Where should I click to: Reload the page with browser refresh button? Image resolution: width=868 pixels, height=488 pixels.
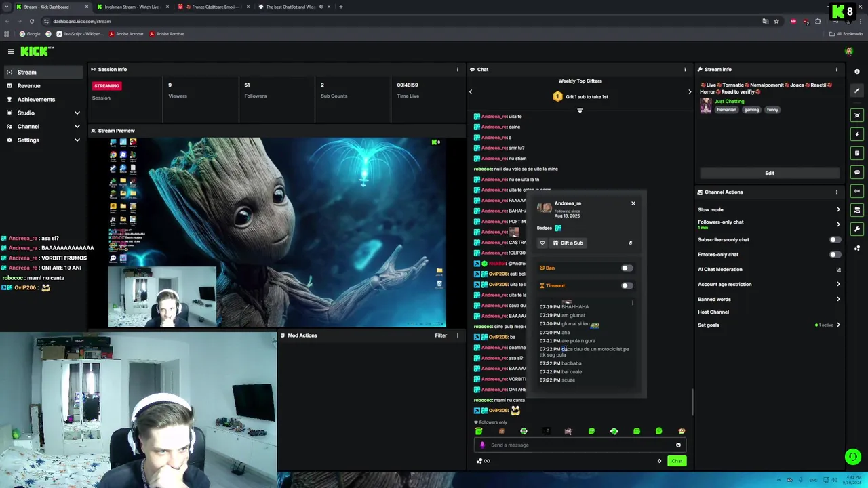tap(31, 21)
